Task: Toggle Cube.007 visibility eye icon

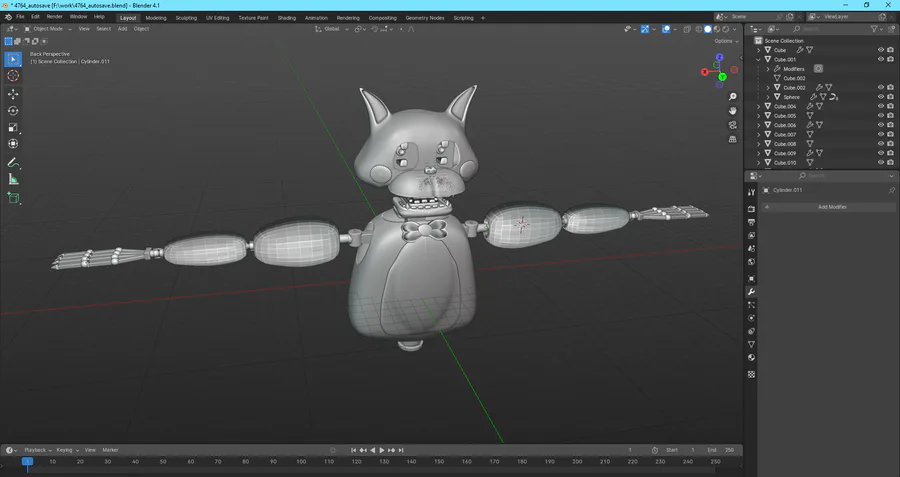Action: tap(881, 134)
